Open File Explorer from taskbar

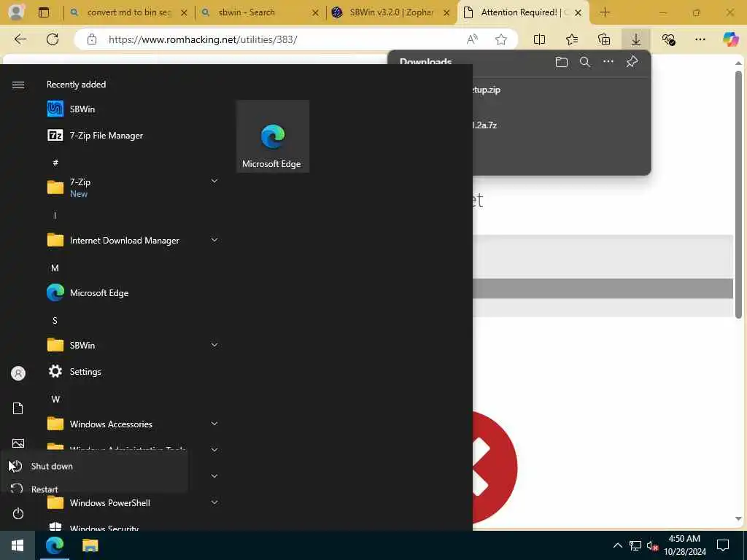[90, 545]
